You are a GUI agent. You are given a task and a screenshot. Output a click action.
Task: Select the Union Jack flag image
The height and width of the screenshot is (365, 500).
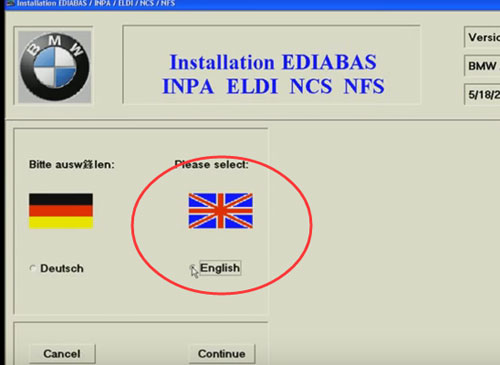[221, 211]
